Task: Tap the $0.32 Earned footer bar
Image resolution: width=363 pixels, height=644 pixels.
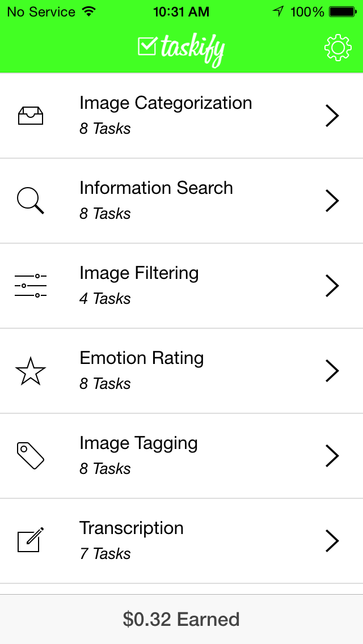Action: pos(181,619)
